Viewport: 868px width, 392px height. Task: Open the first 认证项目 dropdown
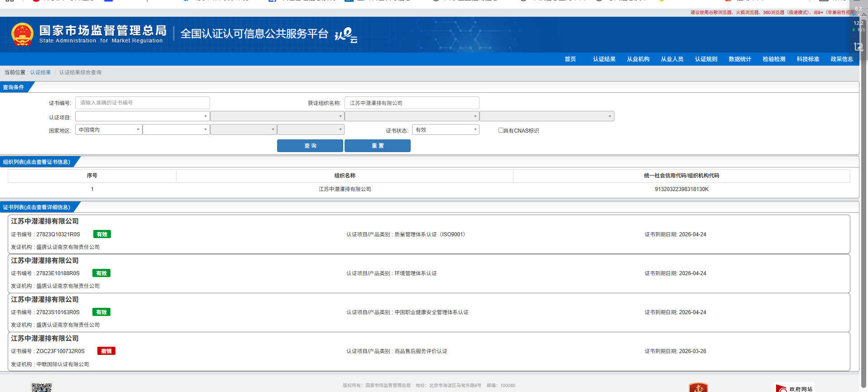tap(142, 116)
